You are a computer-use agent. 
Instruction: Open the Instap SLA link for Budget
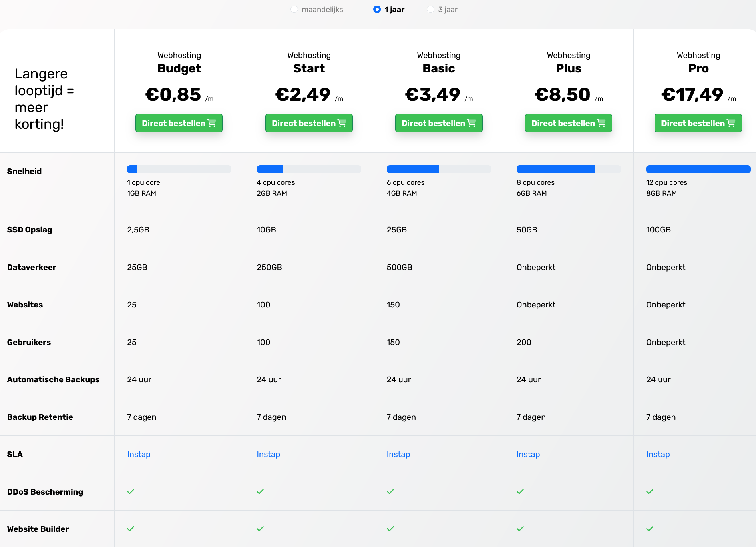coord(139,454)
